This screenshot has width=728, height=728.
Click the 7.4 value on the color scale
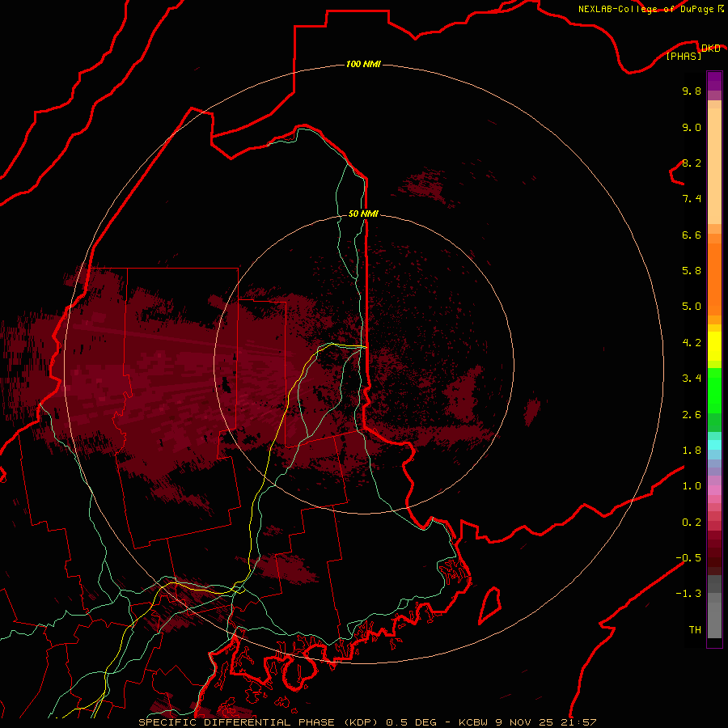click(x=692, y=199)
